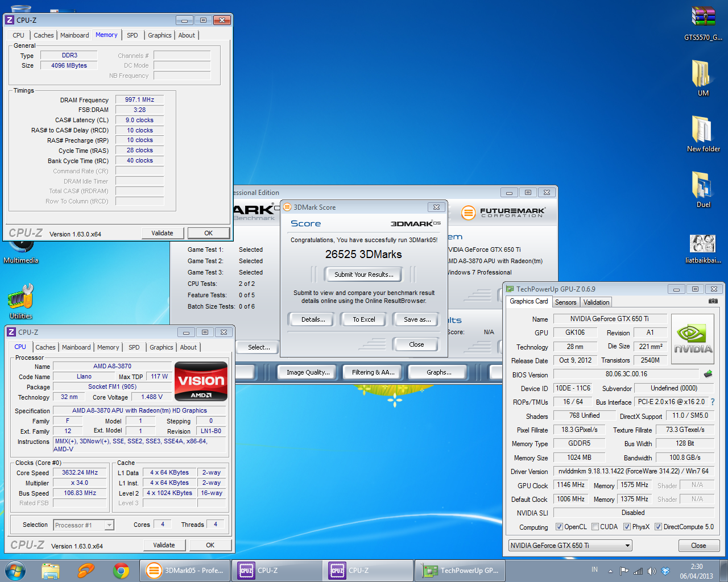Click the Specification field AMD A8-3870 APU
Screen dimensions: 728x582
pos(139,410)
